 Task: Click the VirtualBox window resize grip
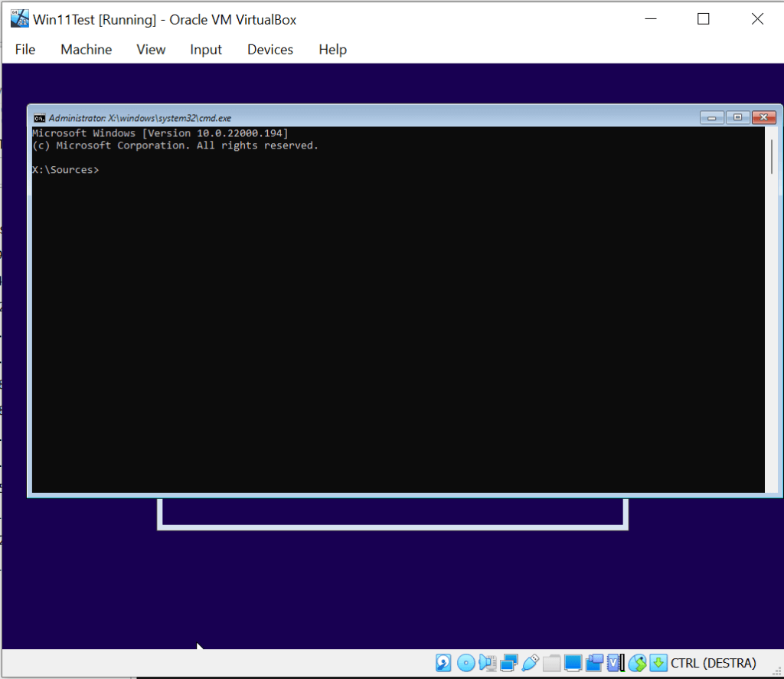(x=777, y=671)
